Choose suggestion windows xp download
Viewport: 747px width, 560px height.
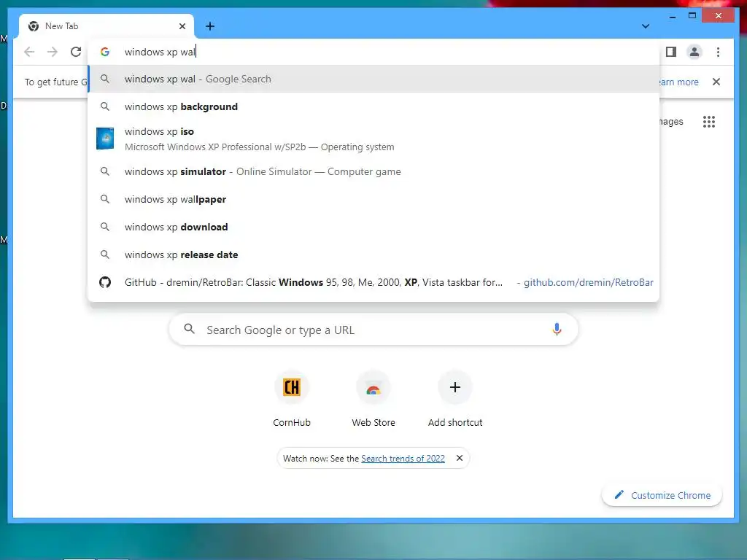373,227
